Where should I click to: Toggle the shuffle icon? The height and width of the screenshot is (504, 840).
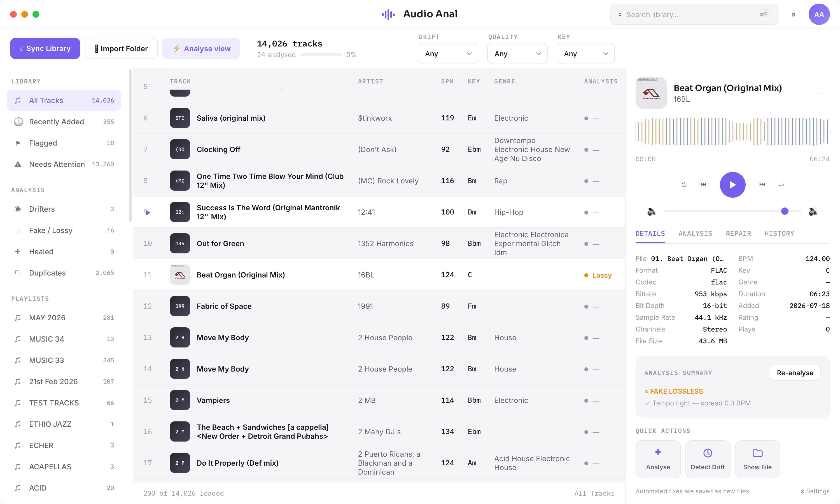[781, 185]
